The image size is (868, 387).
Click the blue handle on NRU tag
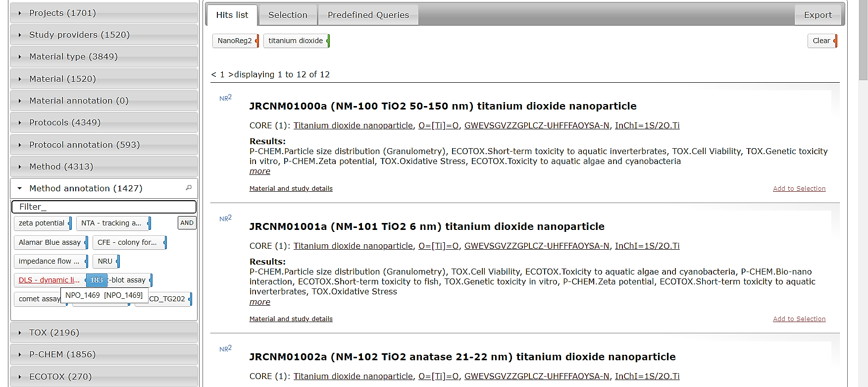pyautogui.click(x=118, y=261)
